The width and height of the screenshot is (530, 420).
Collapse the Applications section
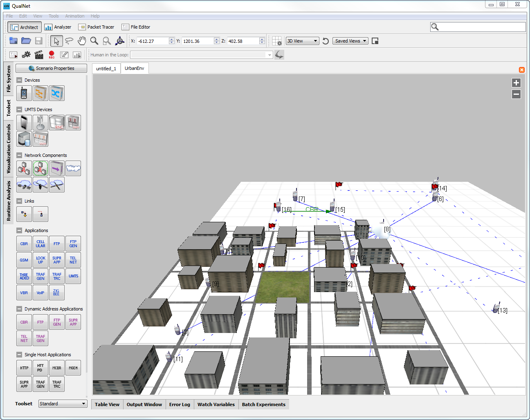tap(19, 230)
